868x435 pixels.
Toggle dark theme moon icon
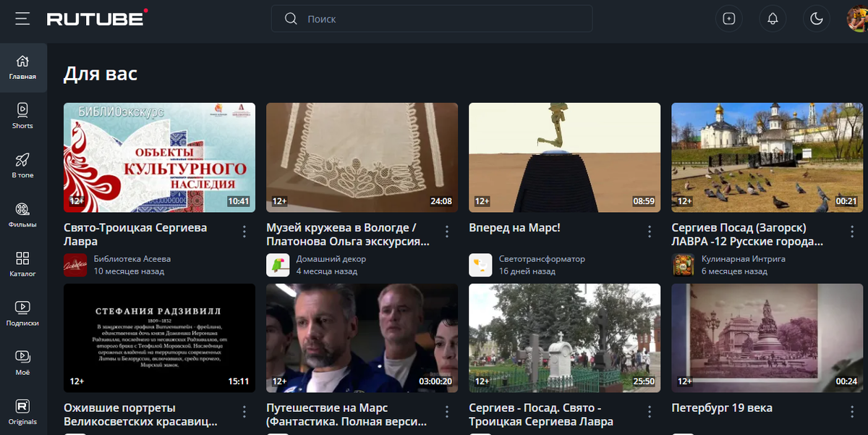point(817,19)
